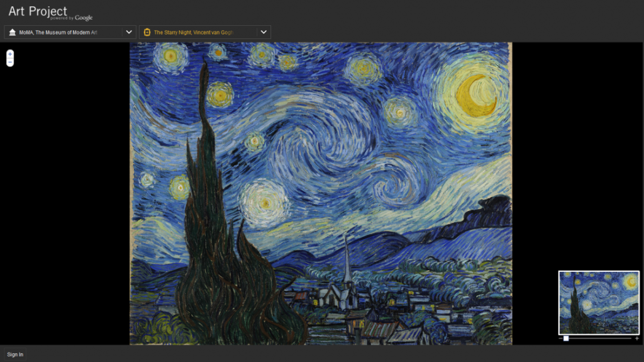The width and height of the screenshot is (644, 362).
Task: Click the museum building icon
Action: click(13, 32)
